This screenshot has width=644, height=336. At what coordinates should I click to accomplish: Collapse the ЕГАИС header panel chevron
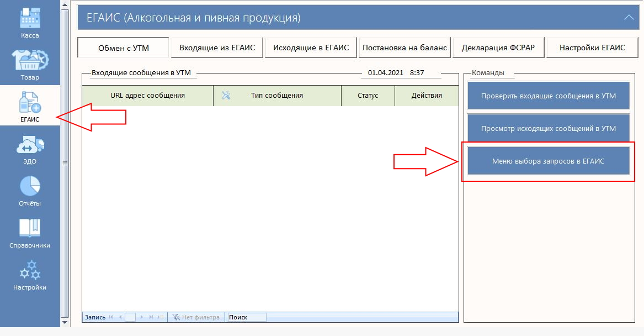(629, 18)
